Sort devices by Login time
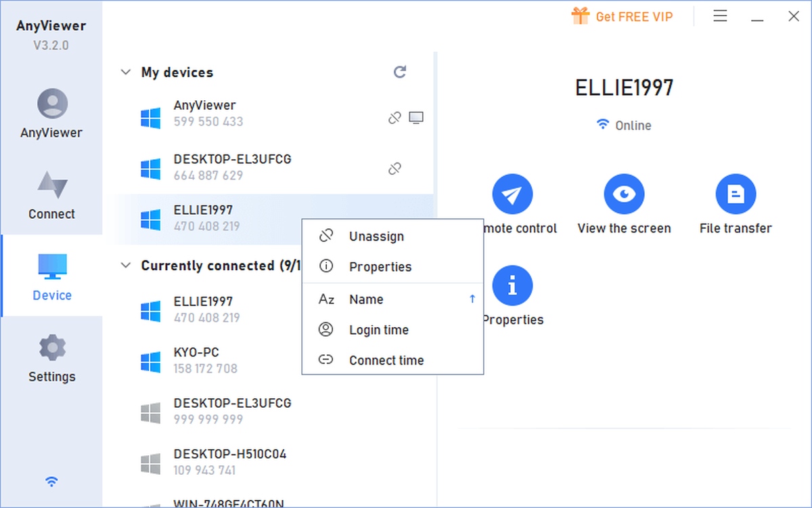Viewport: 812px width, 508px height. (x=378, y=330)
